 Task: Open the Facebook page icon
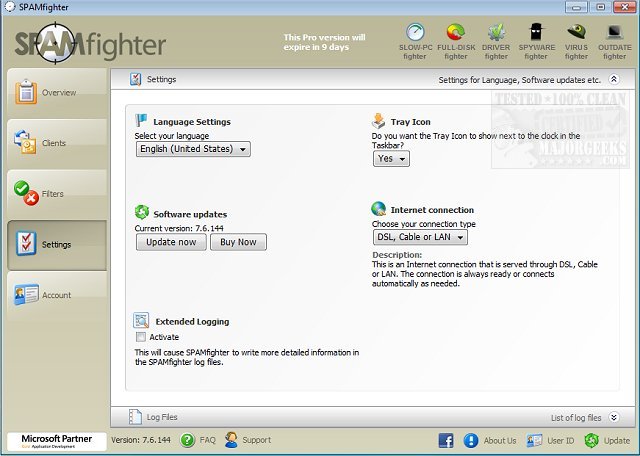[446, 440]
